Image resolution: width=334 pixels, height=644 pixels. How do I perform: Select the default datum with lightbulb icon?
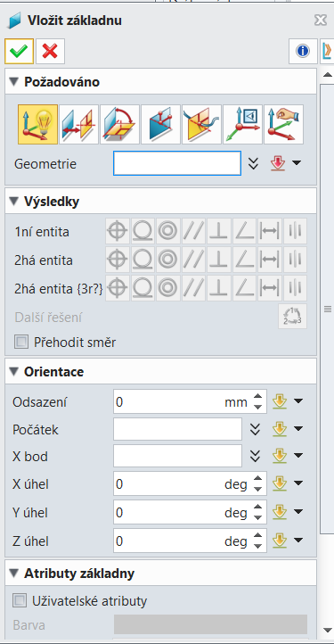point(37,125)
